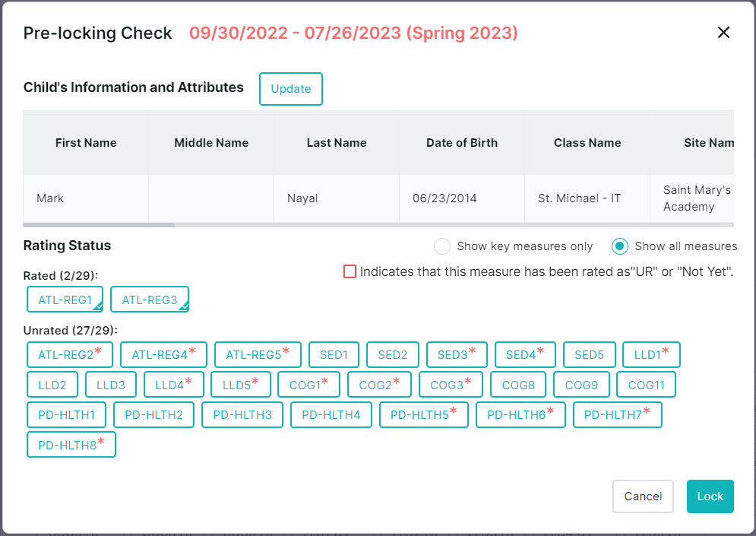Click the red UR/Not Yet indicator box

(x=350, y=271)
